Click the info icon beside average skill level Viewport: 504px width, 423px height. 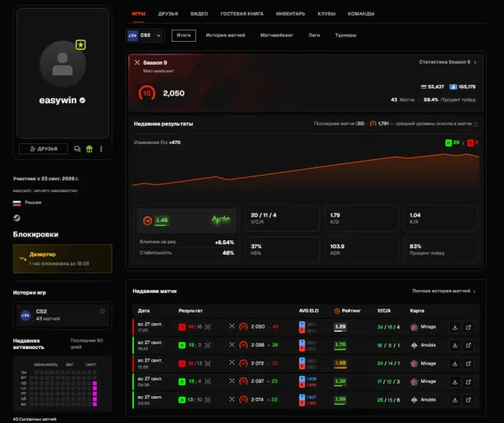coord(476,124)
